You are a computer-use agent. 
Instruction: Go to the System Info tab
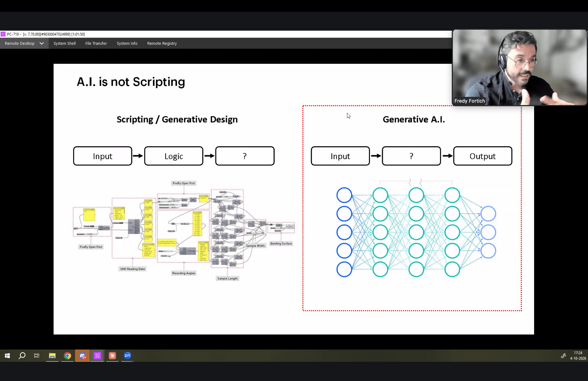[x=127, y=43]
